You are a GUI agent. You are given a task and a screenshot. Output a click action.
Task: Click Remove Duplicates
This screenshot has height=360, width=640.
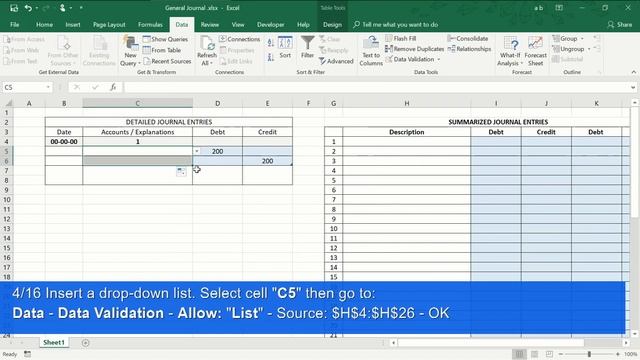(x=414, y=49)
